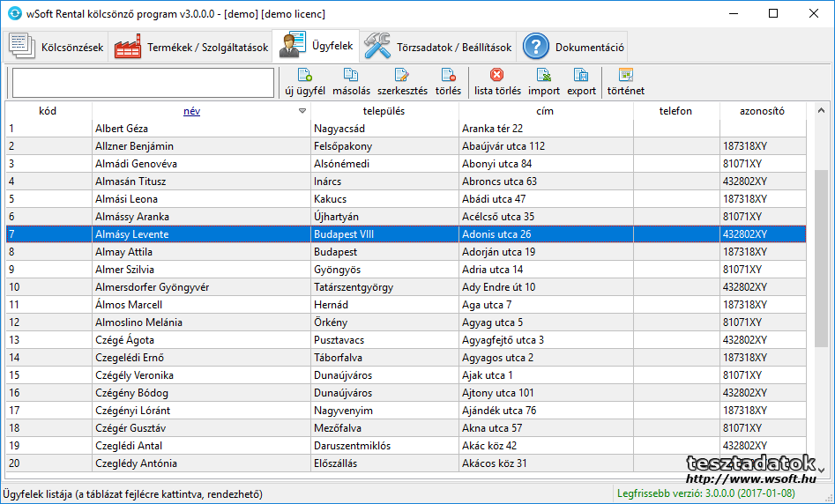The image size is (835, 504).
Task: Sort by the telefon column header
Action: 675,111
